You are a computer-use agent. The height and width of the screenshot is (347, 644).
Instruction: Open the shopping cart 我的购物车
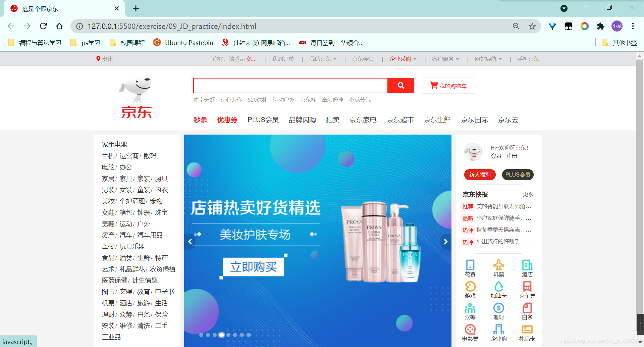tap(448, 86)
